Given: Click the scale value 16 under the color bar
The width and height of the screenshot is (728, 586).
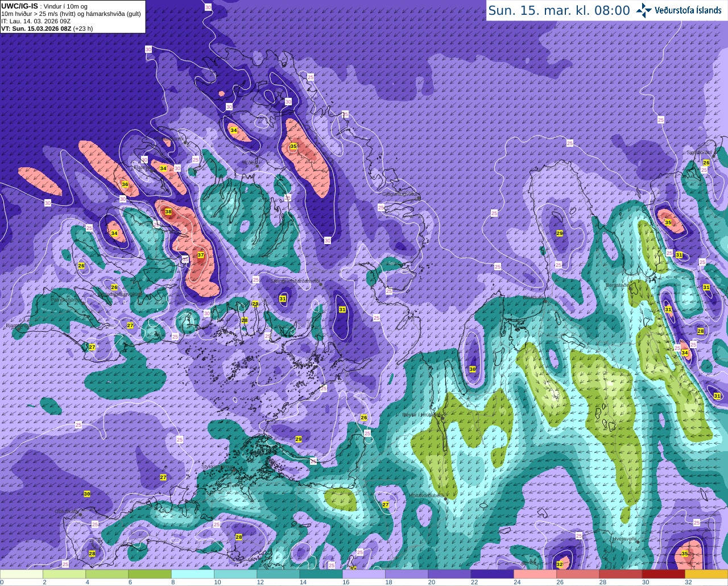Looking at the screenshot, I should (x=346, y=582).
